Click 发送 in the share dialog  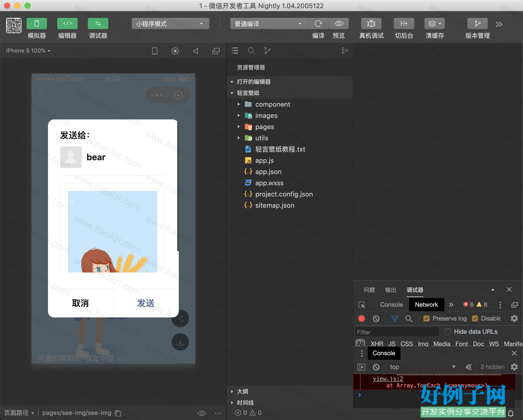point(146,303)
